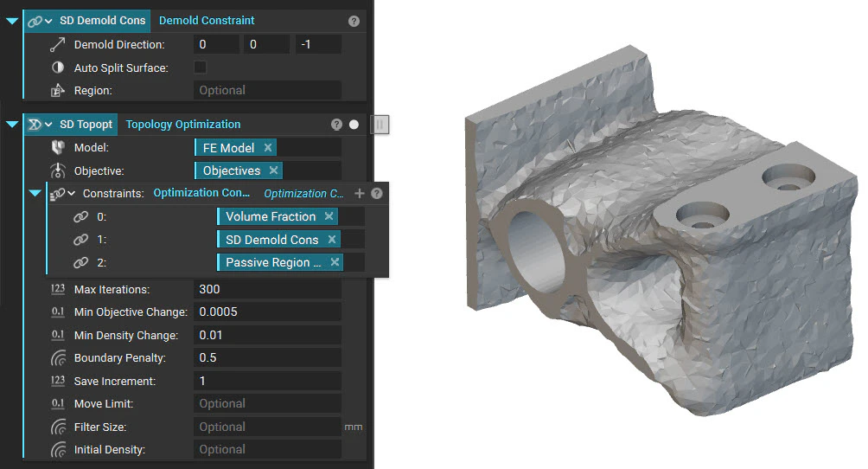Click the Move Limit decimal icon

coord(58,403)
